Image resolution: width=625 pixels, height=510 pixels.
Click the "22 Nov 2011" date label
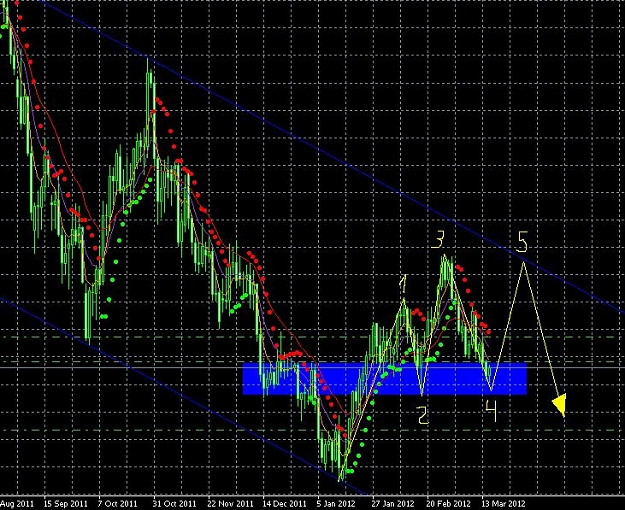(x=230, y=504)
